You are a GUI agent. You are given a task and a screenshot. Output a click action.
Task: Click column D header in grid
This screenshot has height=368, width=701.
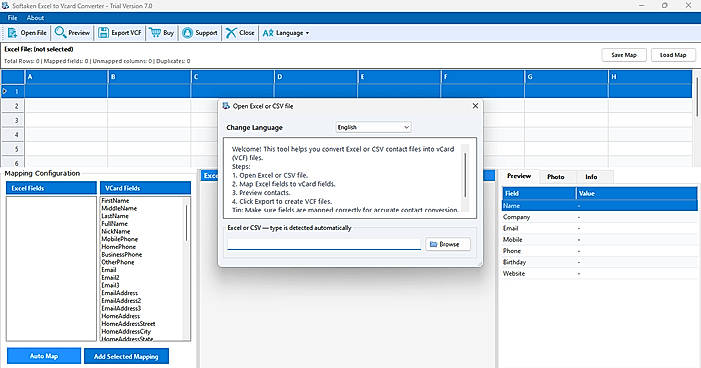[316, 77]
